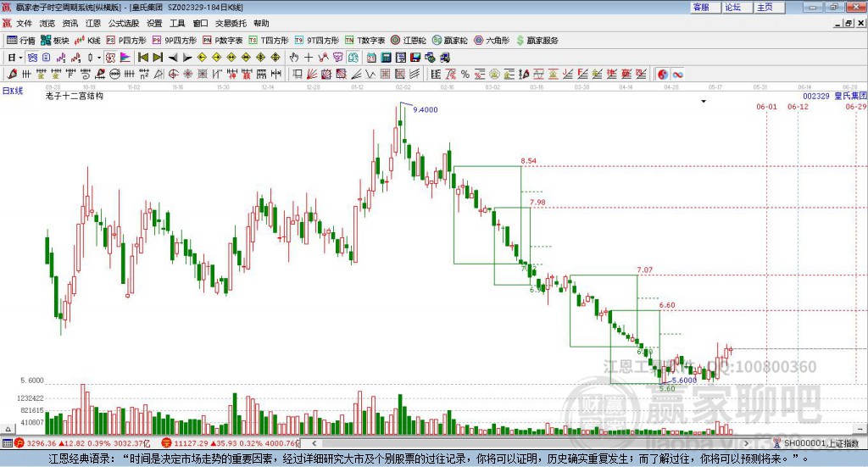The width and height of the screenshot is (868, 467).
Task: Click the red save disk icon
Action: [x=415, y=58]
